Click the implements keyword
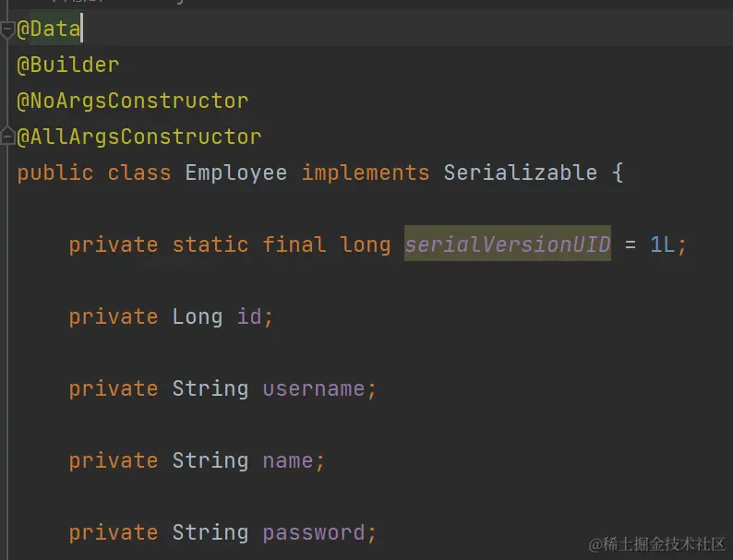 pos(366,173)
